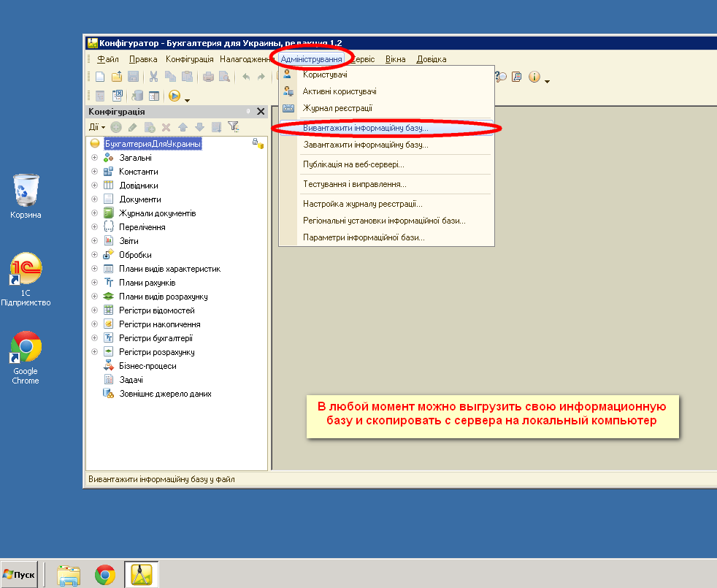
Task: Open Параметри інформаційної бази
Action: coord(386,237)
